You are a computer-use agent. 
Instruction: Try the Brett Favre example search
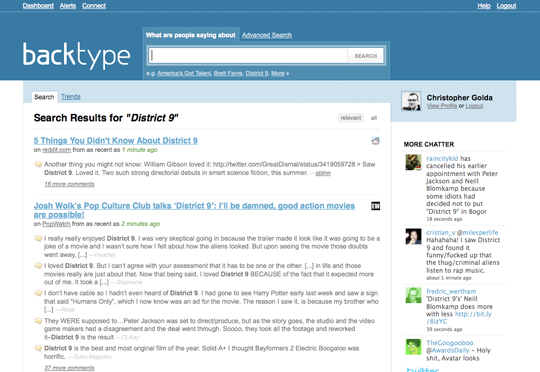click(228, 73)
